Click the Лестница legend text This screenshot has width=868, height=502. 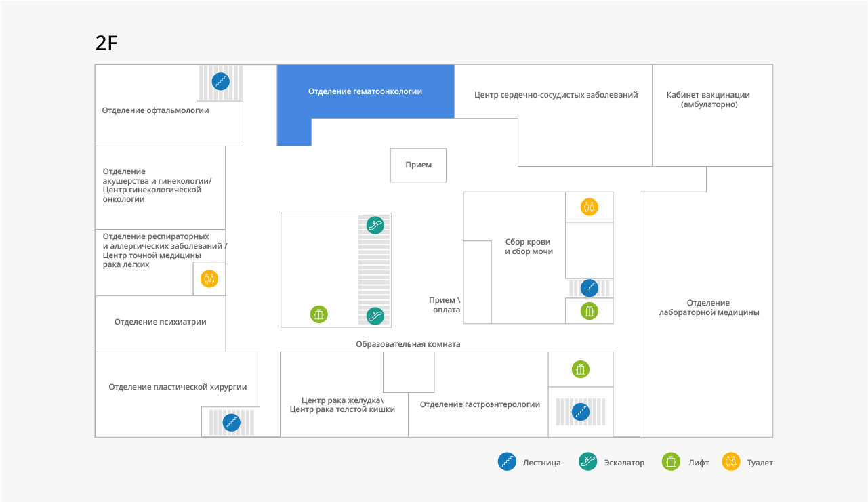pos(541,463)
